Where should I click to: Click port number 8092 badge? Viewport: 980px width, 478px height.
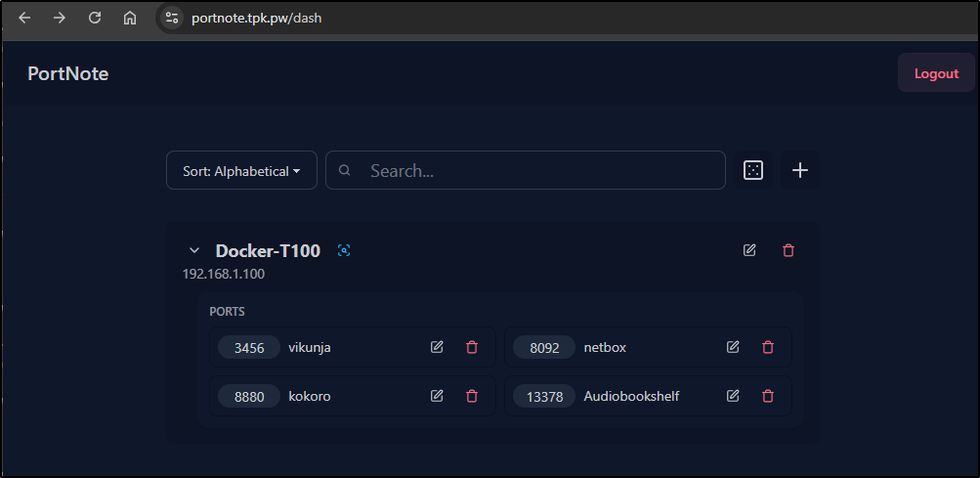544,347
